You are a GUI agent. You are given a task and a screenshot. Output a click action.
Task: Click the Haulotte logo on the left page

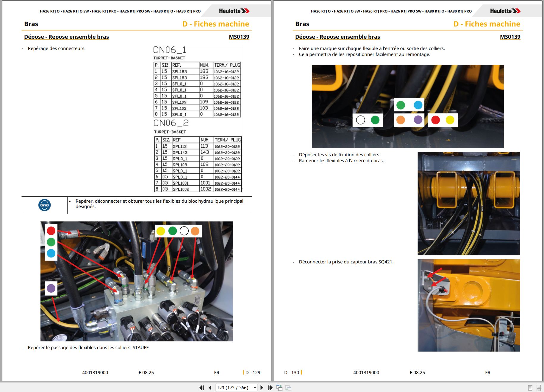tap(234, 11)
